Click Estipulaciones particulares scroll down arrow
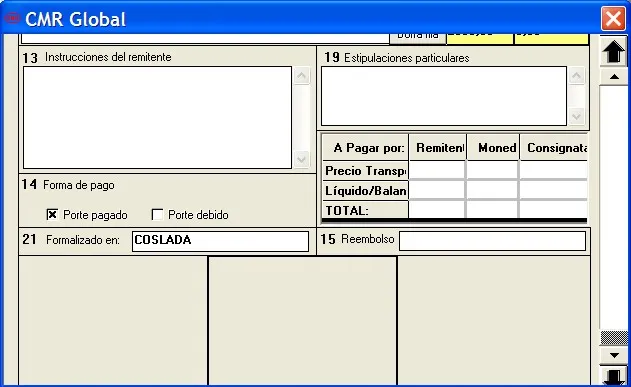The height and width of the screenshot is (387, 631). pyautogui.click(x=577, y=117)
